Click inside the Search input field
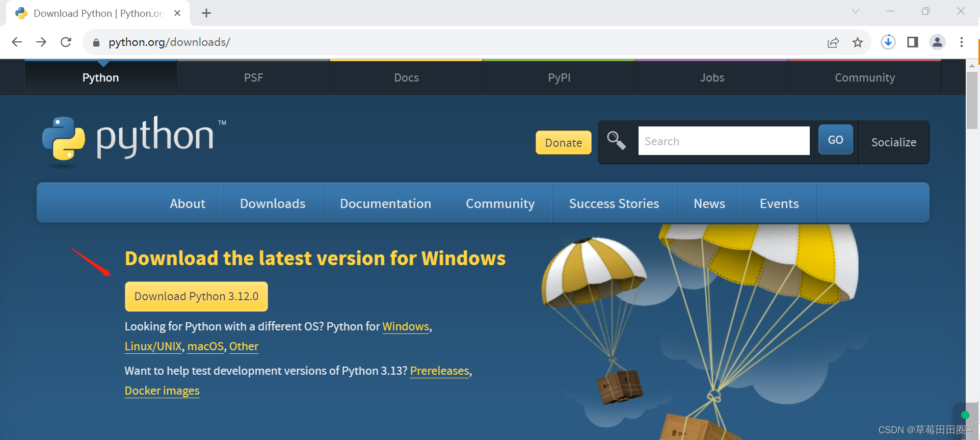Viewport: 980px width, 440px height. click(724, 141)
